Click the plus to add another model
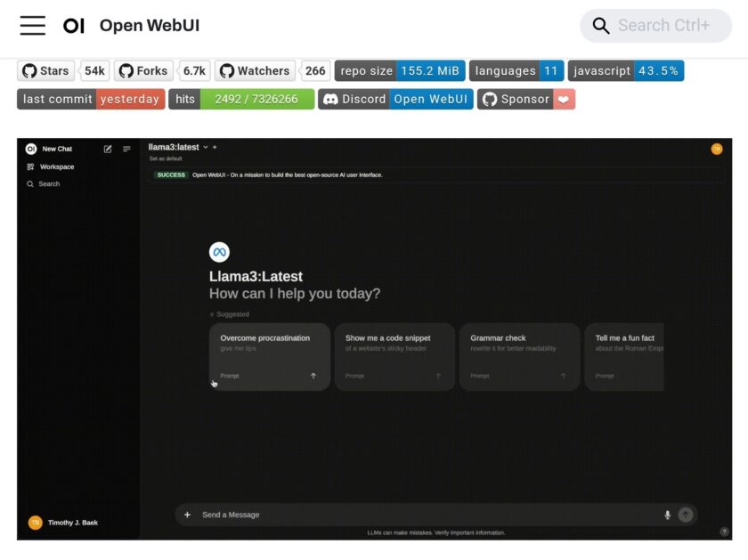Viewport: 748px width, 560px height. pyautogui.click(x=214, y=149)
